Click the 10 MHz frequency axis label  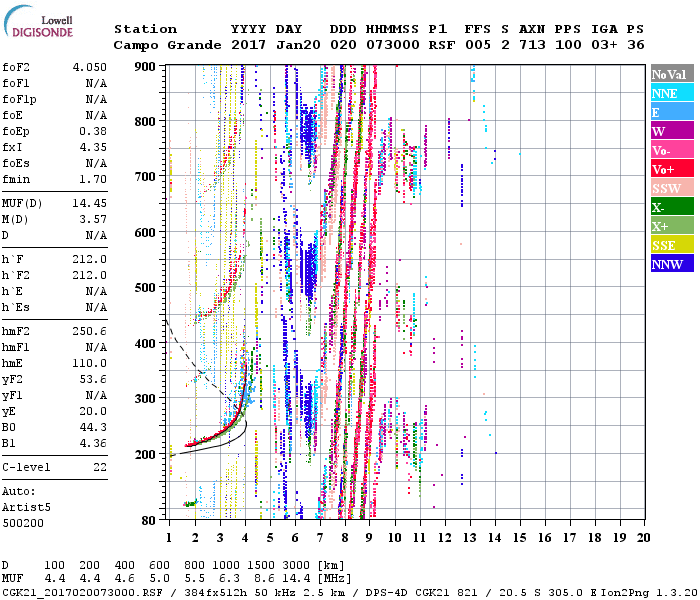394,538
